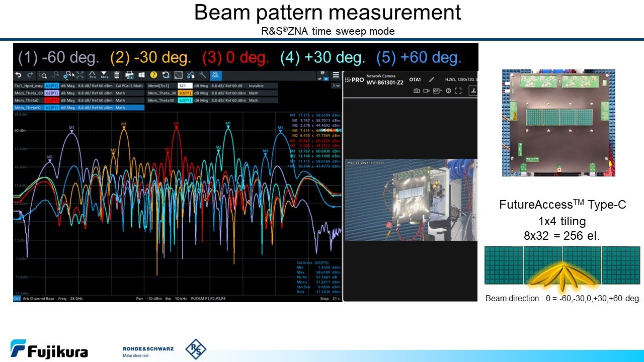Click the full screen brackets icon in camera viewer

coord(458,91)
